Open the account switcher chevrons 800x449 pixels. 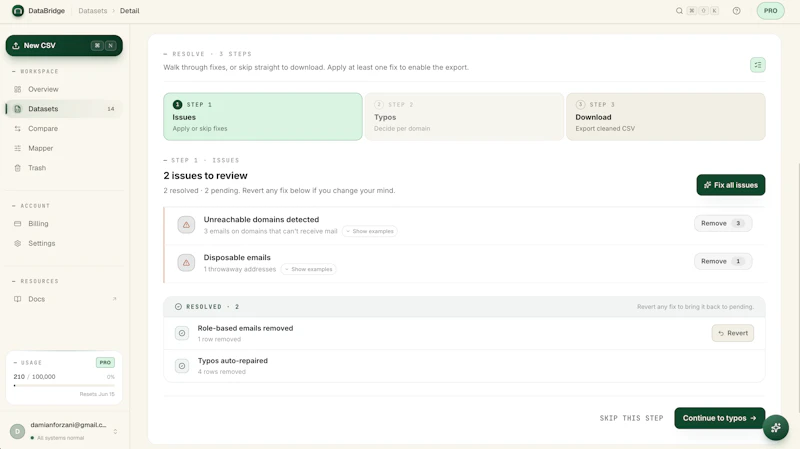(x=115, y=431)
